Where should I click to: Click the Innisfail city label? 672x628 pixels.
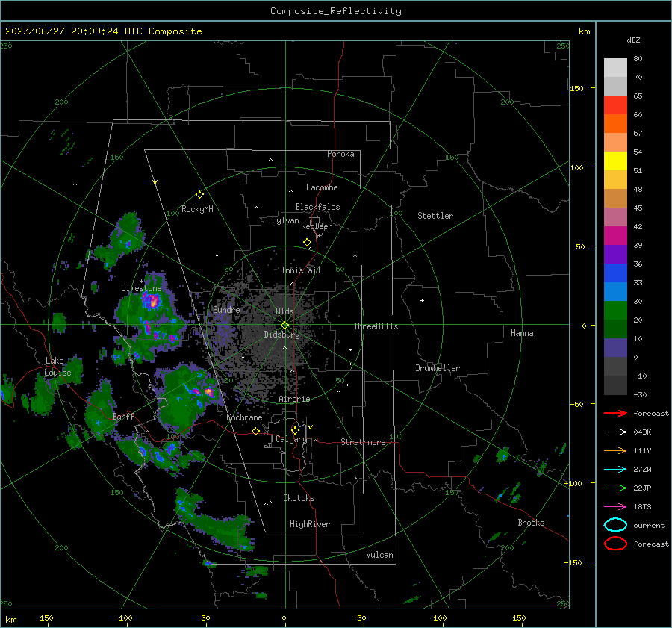tap(301, 270)
